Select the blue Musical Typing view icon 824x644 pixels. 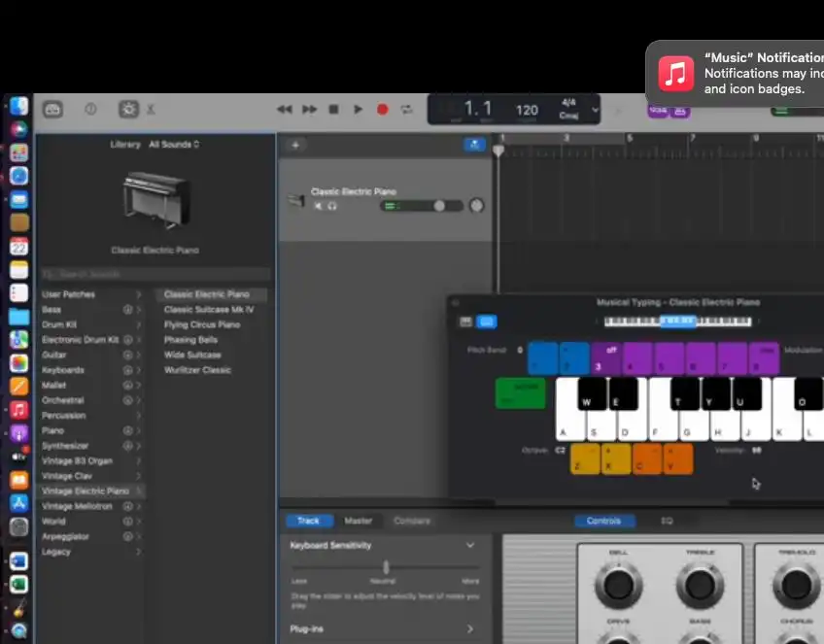point(486,322)
